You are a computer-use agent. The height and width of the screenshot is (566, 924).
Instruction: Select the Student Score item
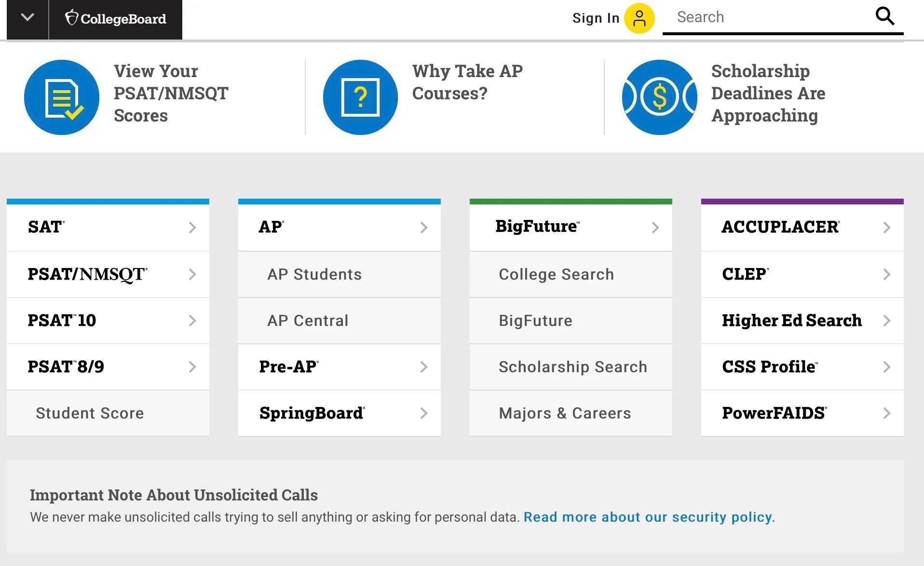pyautogui.click(x=90, y=413)
